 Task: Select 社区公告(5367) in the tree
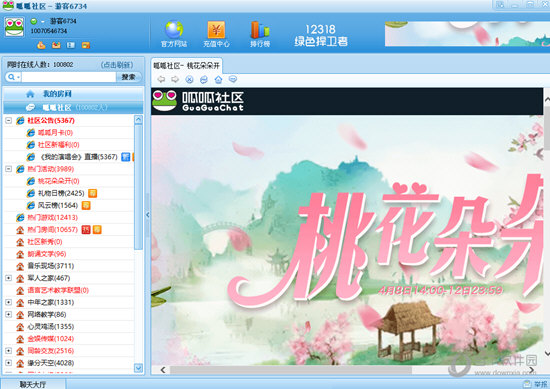point(51,121)
